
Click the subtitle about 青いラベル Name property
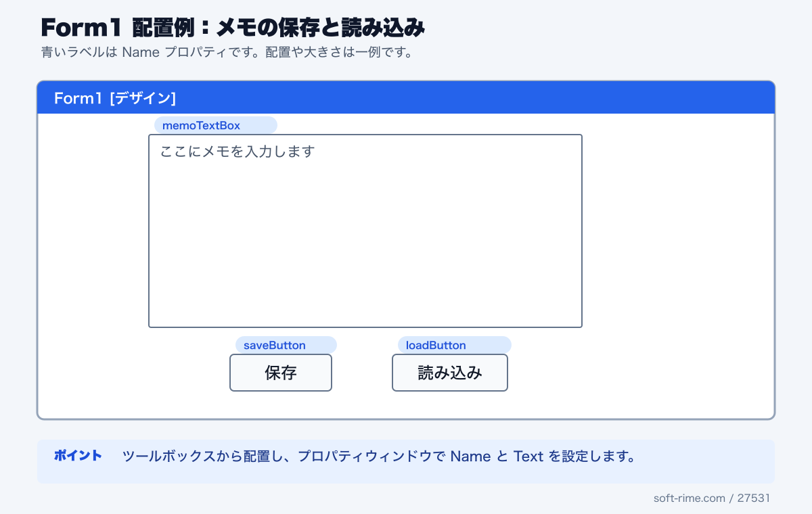[x=227, y=53]
